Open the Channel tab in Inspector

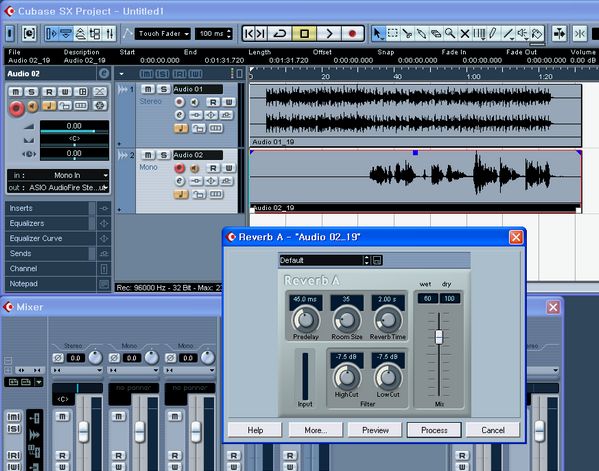(51, 269)
